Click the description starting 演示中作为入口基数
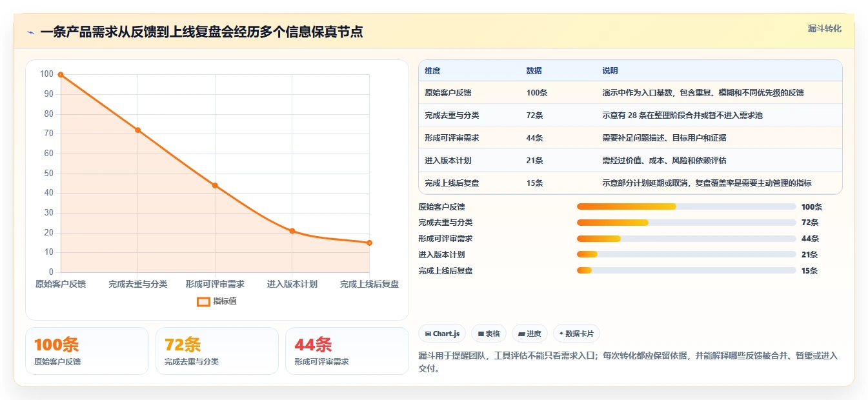This screenshot has height=400, width=868. (x=703, y=93)
